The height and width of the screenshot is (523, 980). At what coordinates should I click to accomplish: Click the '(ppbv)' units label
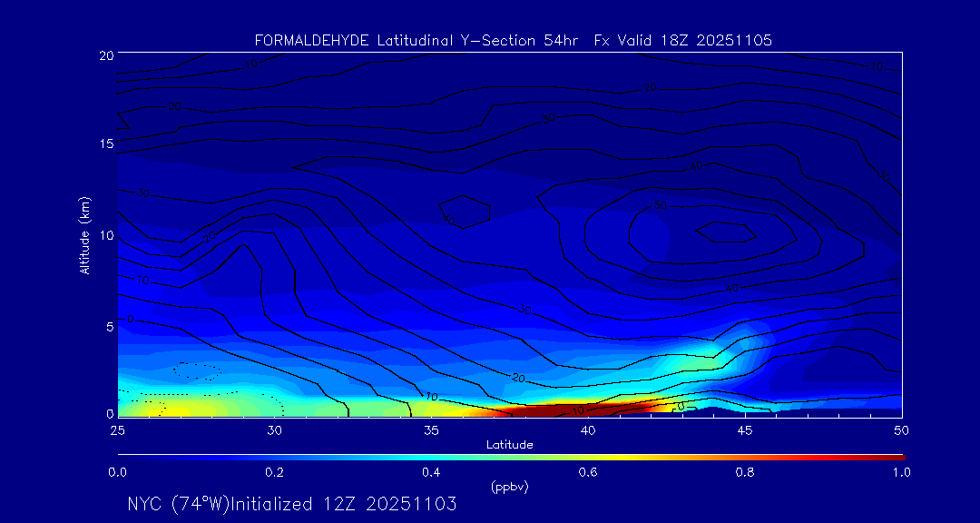click(510, 488)
